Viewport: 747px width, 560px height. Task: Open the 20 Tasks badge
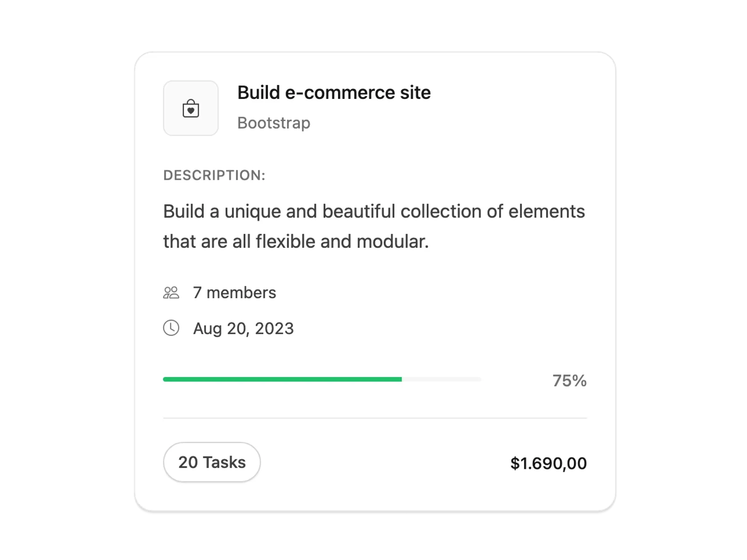212,462
